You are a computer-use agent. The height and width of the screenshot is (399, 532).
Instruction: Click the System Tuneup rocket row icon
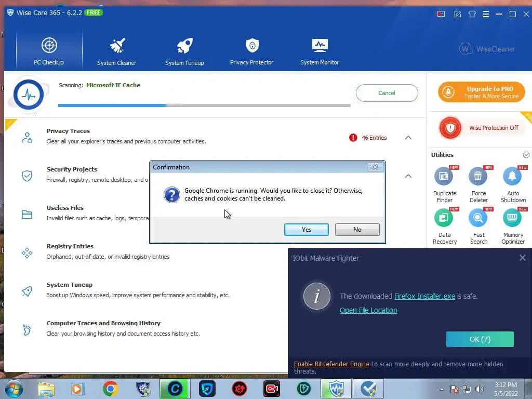click(27, 291)
